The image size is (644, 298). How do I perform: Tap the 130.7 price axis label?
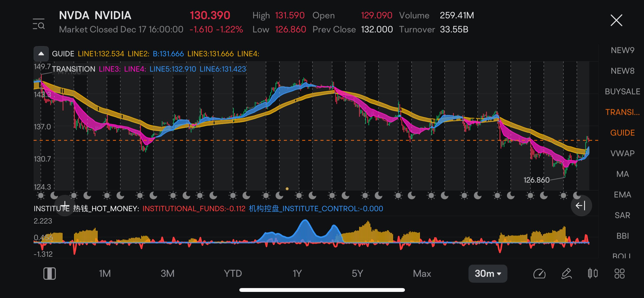tap(42, 159)
